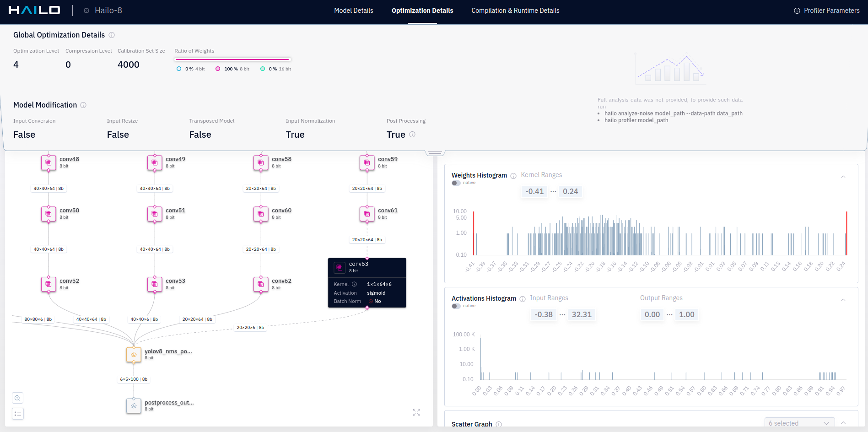Click the Ratio of Weights bar

[232, 59]
